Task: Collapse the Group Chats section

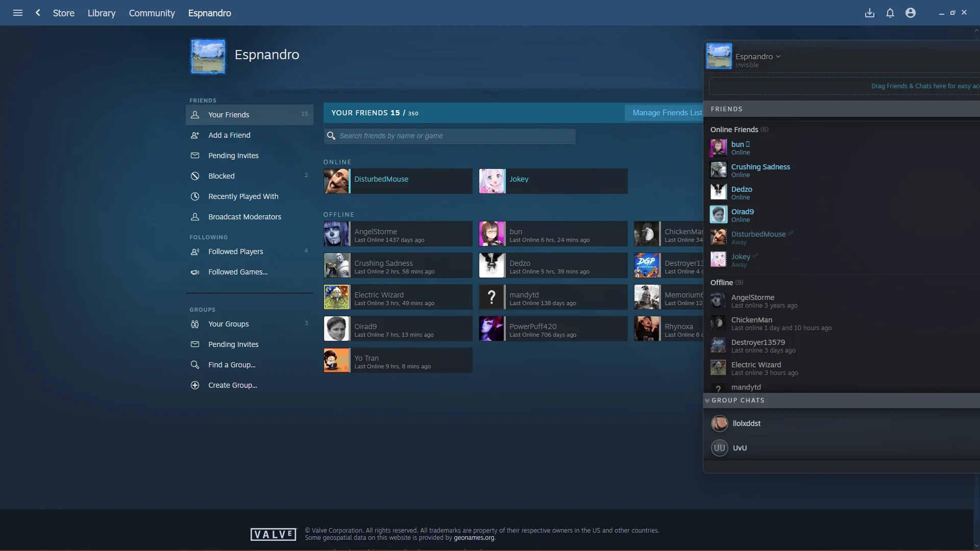Action: pyautogui.click(x=707, y=400)
